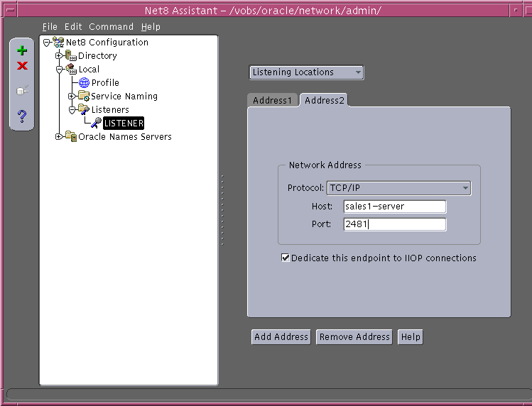The image size is (532, 406).
Task: Uncheck Dedicate this endpoint to IIOP connections
Action: [x=286, y=258]
